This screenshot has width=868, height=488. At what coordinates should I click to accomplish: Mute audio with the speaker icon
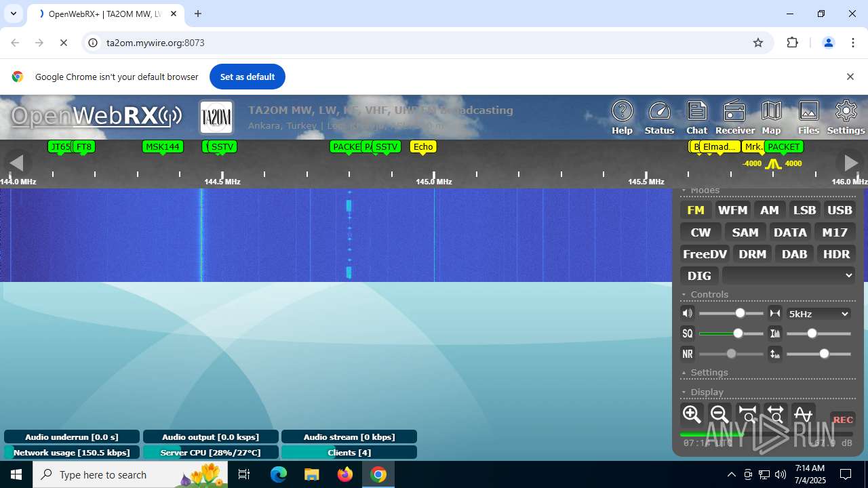tap(688, 313)
